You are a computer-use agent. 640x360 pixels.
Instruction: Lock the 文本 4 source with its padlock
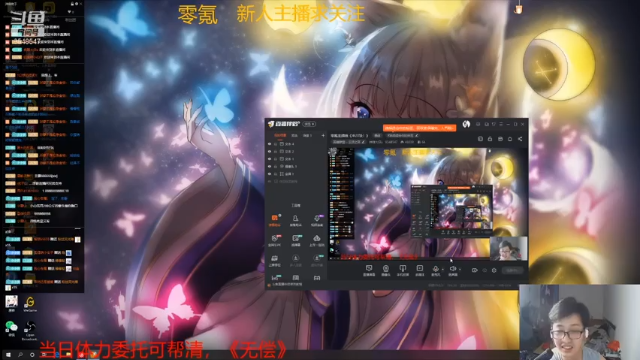pos(276,144)
